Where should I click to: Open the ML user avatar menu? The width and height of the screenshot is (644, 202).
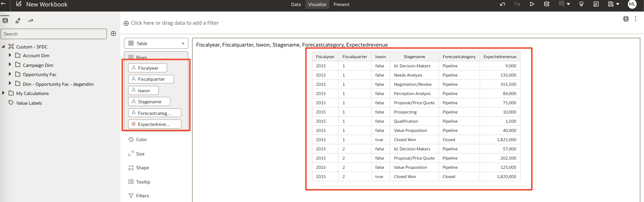coord(632,4)
